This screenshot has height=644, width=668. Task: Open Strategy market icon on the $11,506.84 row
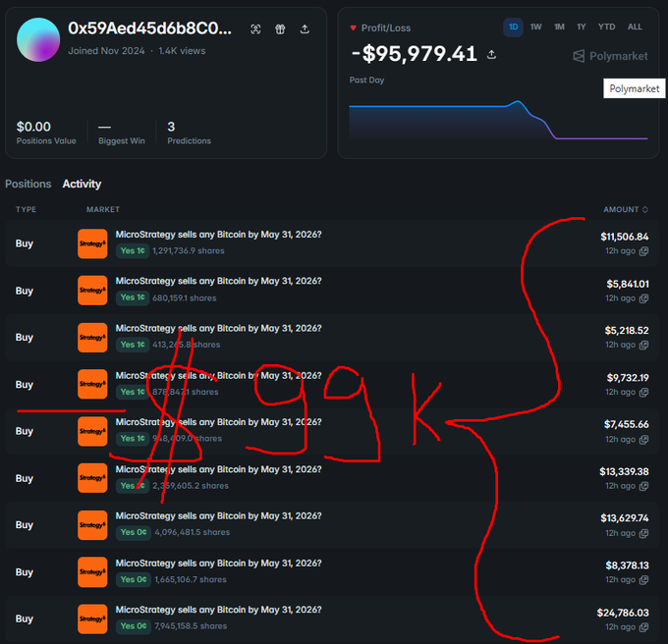(92, 243)
